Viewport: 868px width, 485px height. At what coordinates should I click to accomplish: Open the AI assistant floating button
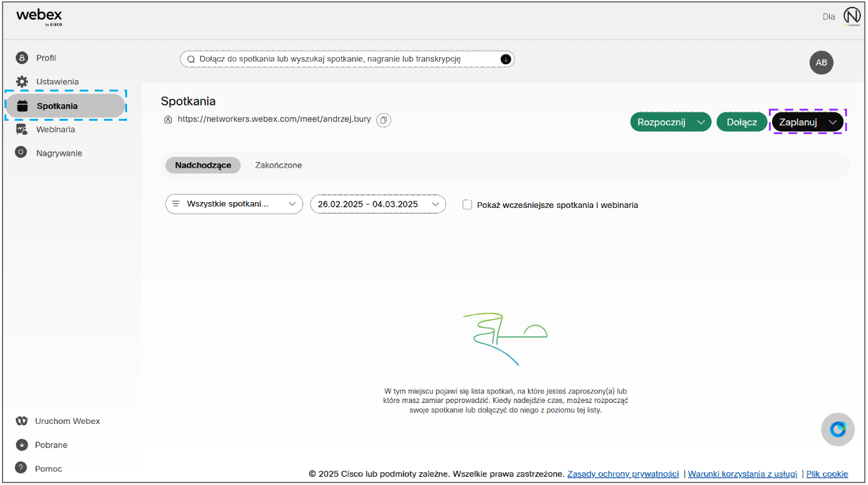[837, 429]
